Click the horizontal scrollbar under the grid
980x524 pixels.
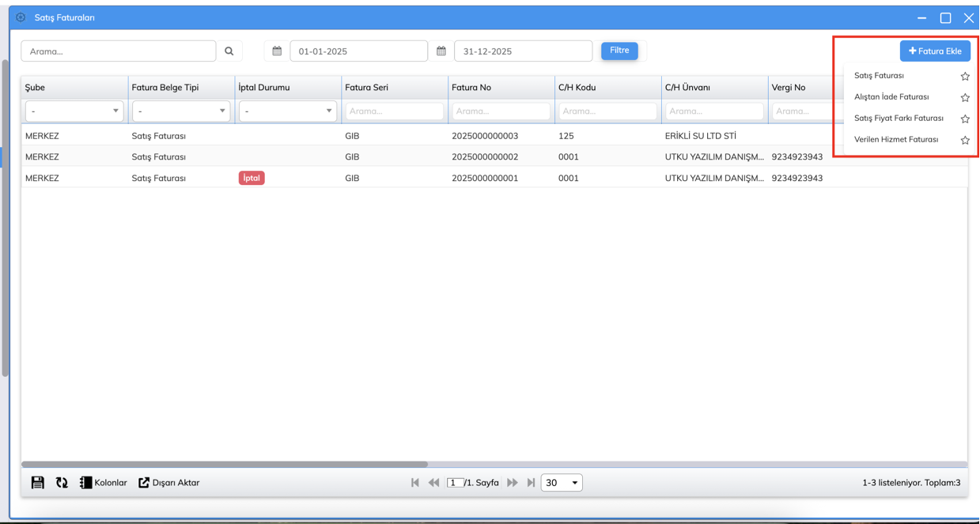[225, 465]
